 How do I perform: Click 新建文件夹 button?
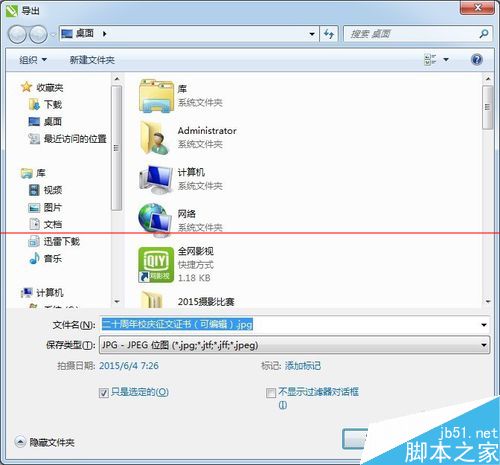coord(92,60)
